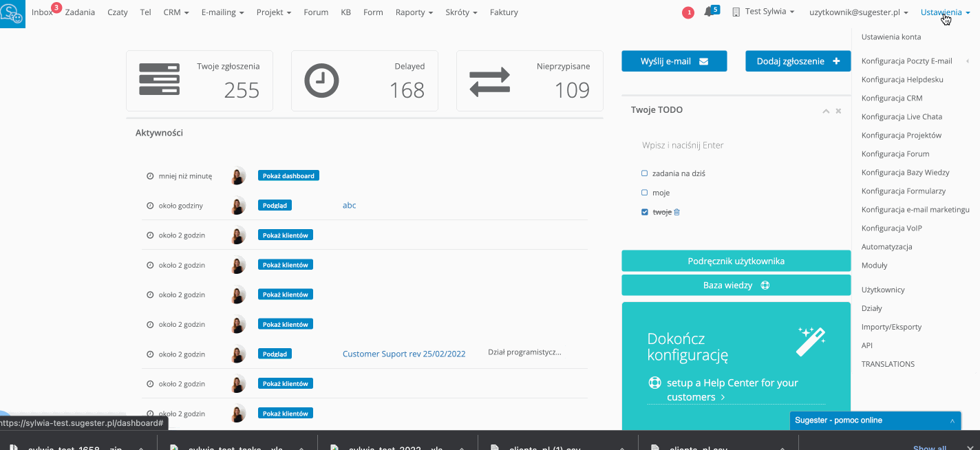Click the 'Pokaż dashboard' tag
Image resolution: width=980 pixels, height=450 pixels.
[288, 175]
